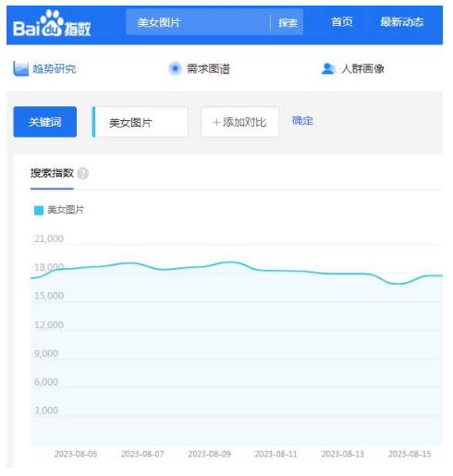Click the blue 关键词 button

[45, 122]
